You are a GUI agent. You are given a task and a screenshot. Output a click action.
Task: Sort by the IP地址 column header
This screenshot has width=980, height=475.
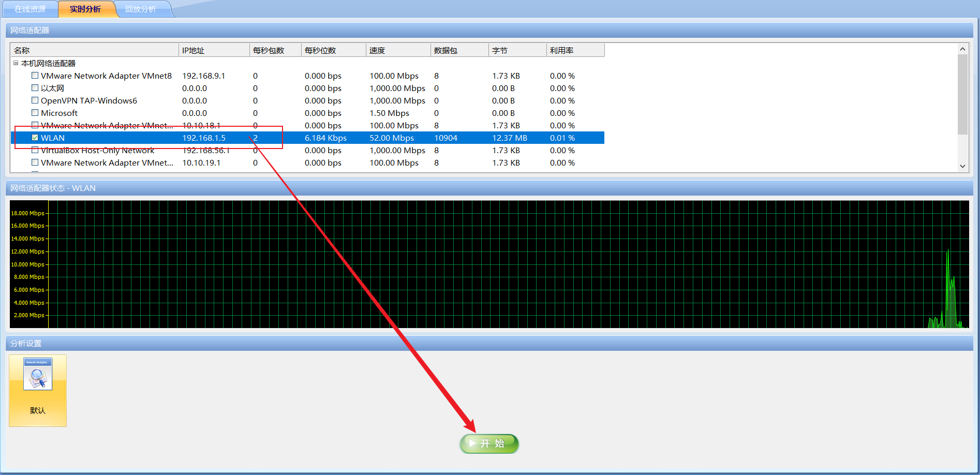[x=214, y=50]
